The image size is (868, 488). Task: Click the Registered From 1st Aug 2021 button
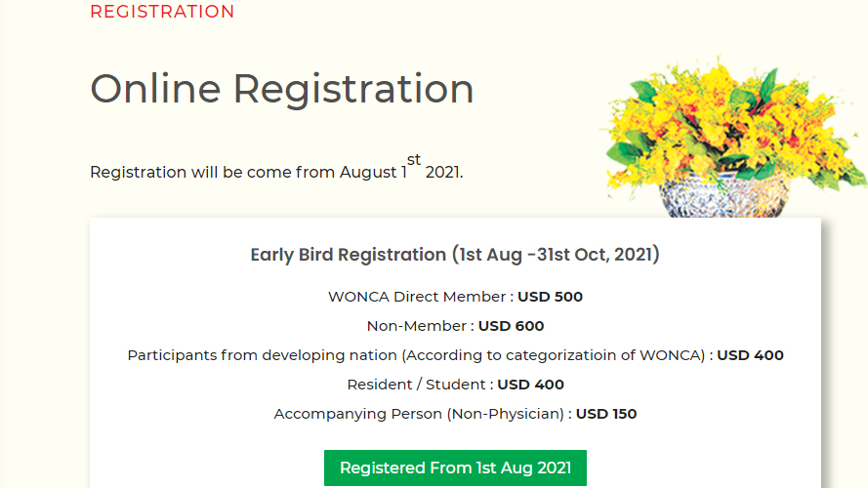pyautogui.click(x=455, y=468)
